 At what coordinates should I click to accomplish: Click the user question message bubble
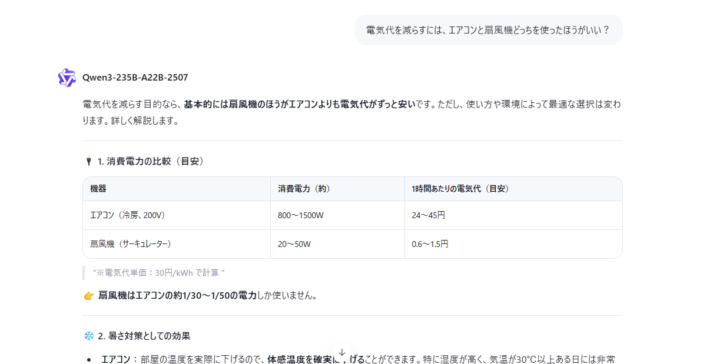[x=488, y=30]
